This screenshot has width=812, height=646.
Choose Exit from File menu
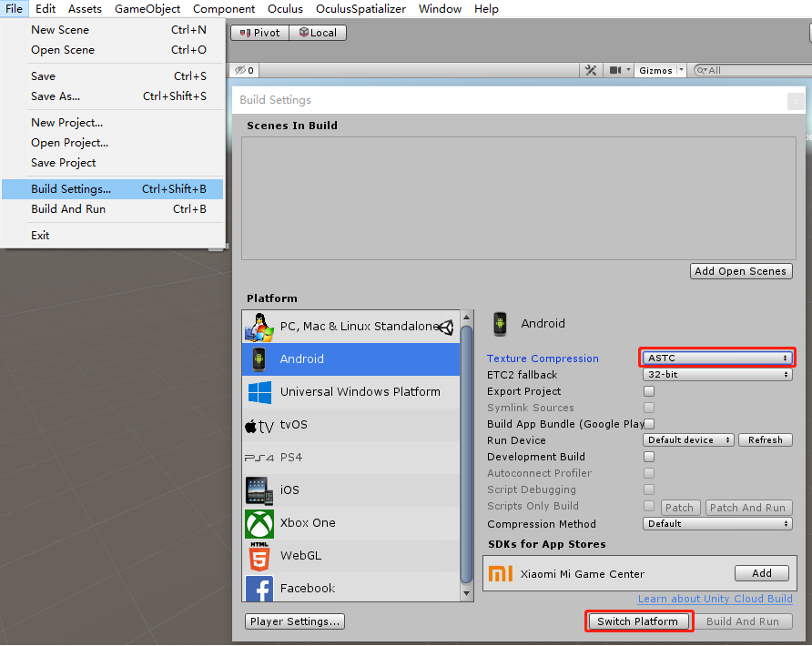(112, 236)
